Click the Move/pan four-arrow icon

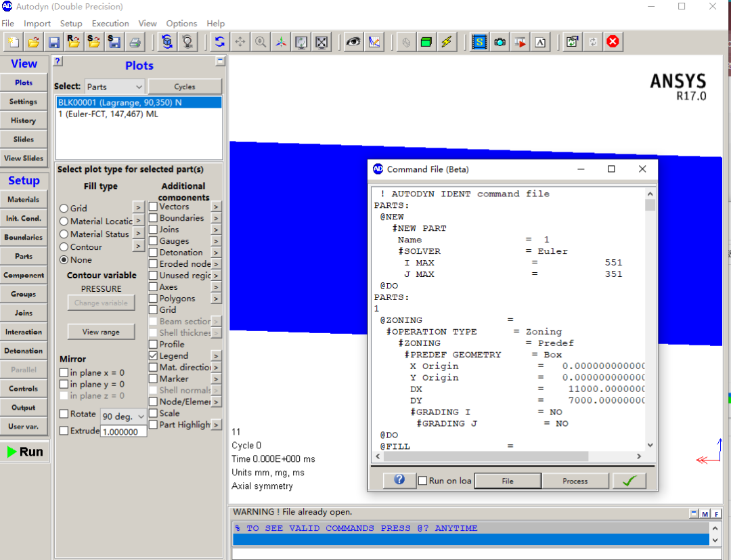240,42
